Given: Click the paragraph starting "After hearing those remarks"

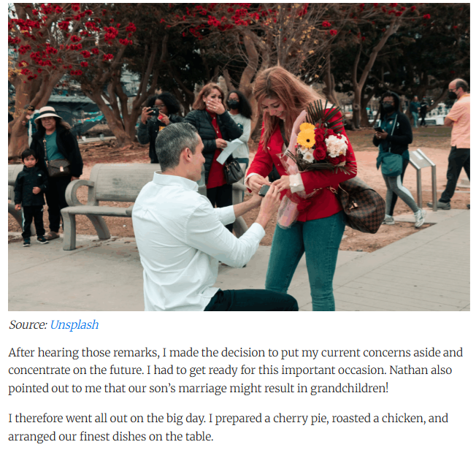Looking at the screenshot, I should 236,370.
